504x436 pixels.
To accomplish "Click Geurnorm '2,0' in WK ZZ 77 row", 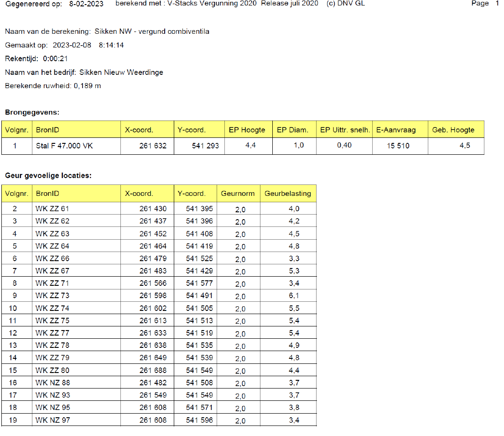I will point(240,334).
